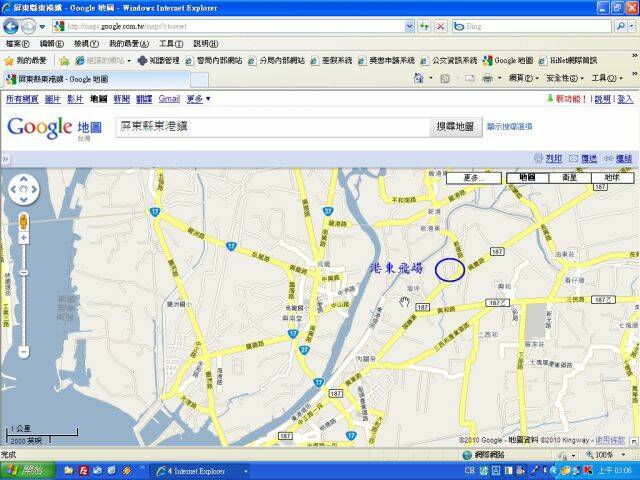Click the 圖片 link in Google bar
The width and height of the screenshot is (640, 480).
[x=53, y=99]
